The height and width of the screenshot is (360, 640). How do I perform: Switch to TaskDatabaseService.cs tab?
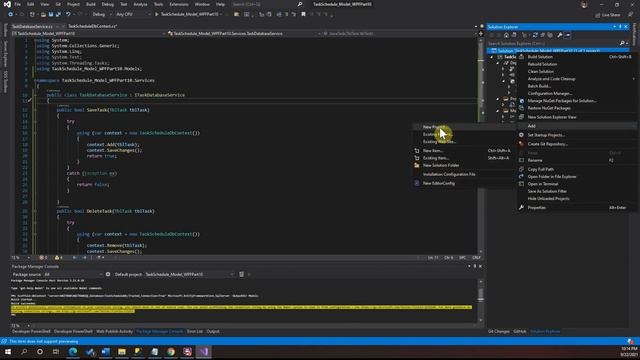coord(32,26)
